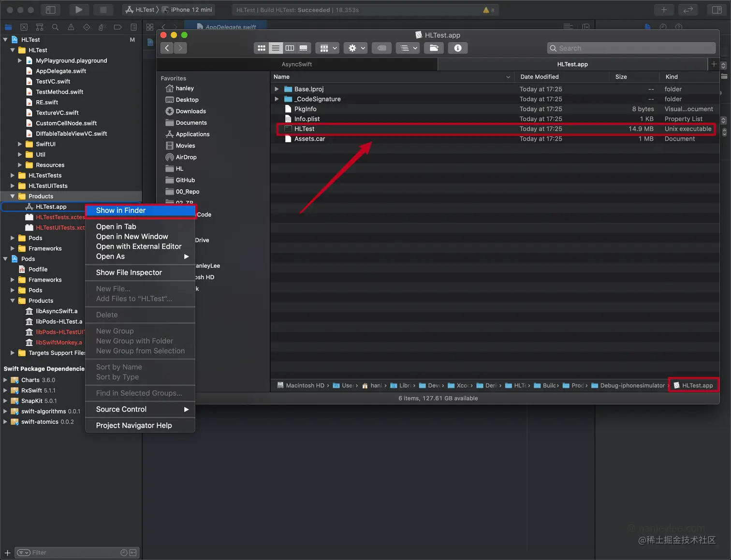Open the find navigator magnifier icon
This screenshot has width=731, height=560.
[55, 27]
